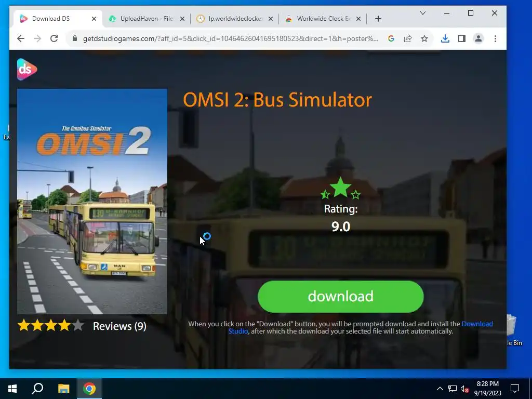Open Chrome three-dot menu
The image size is (532, 399).
click(x=495, y=38)
